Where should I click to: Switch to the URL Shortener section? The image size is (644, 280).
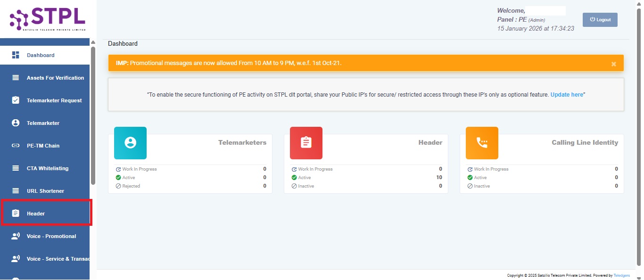(46, 191)
